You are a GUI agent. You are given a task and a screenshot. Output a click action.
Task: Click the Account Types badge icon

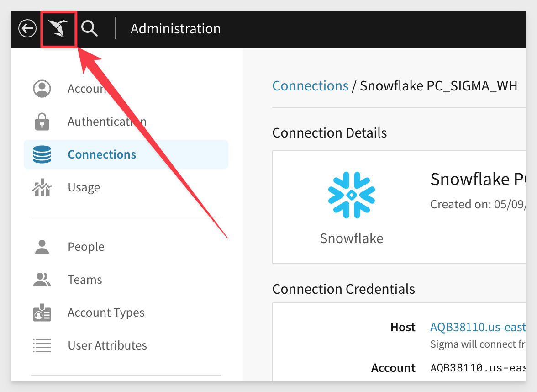tap(42, 313)
